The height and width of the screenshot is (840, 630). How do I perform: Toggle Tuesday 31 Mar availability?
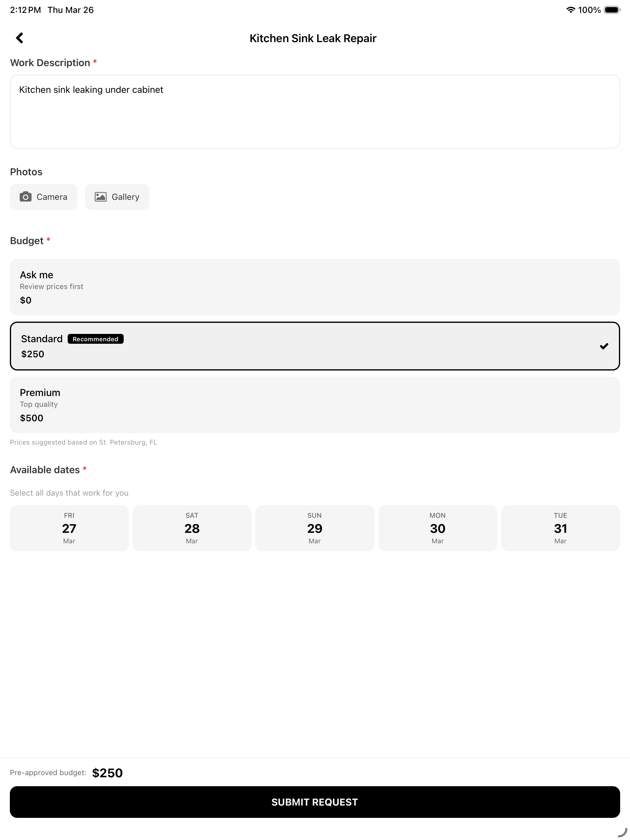point(560,528)
